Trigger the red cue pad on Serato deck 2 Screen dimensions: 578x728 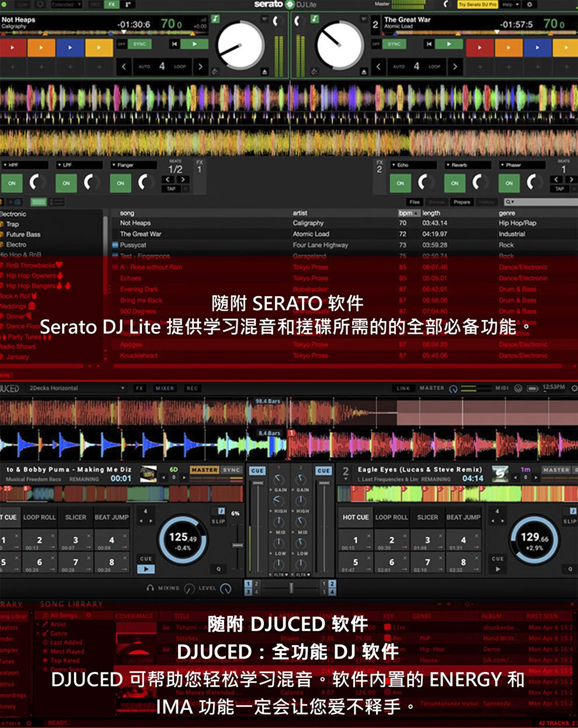coord(479,47)
